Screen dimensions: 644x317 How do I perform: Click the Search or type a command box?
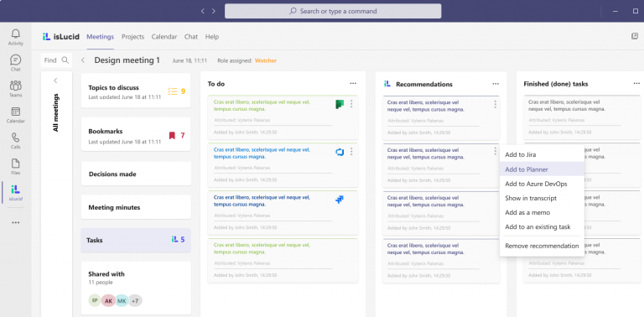(333, 11)
